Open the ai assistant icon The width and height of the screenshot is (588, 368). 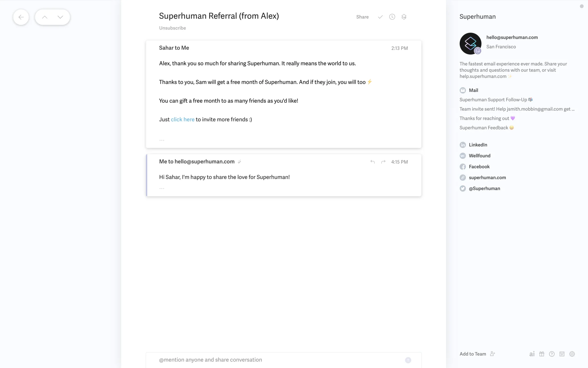(532, 354)
